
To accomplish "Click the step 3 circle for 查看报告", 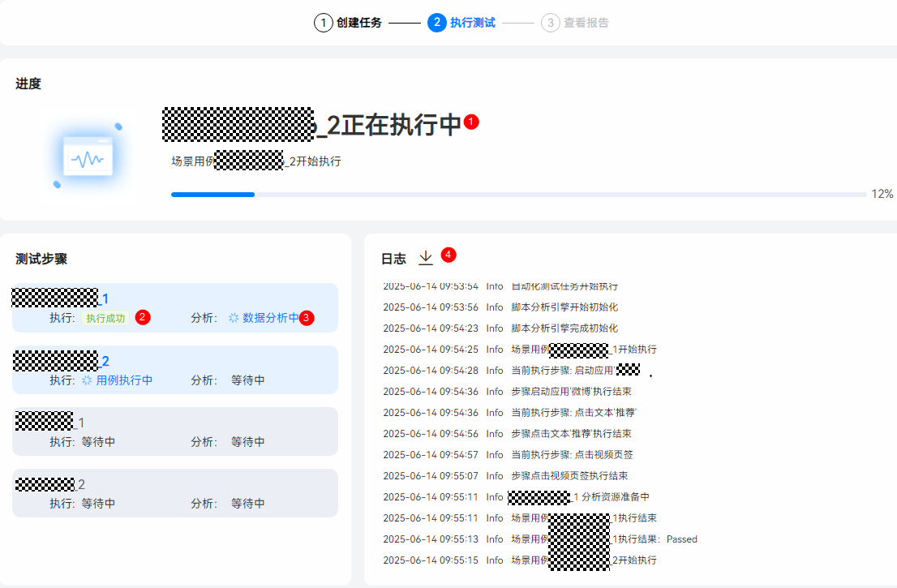I will (550, 23).
